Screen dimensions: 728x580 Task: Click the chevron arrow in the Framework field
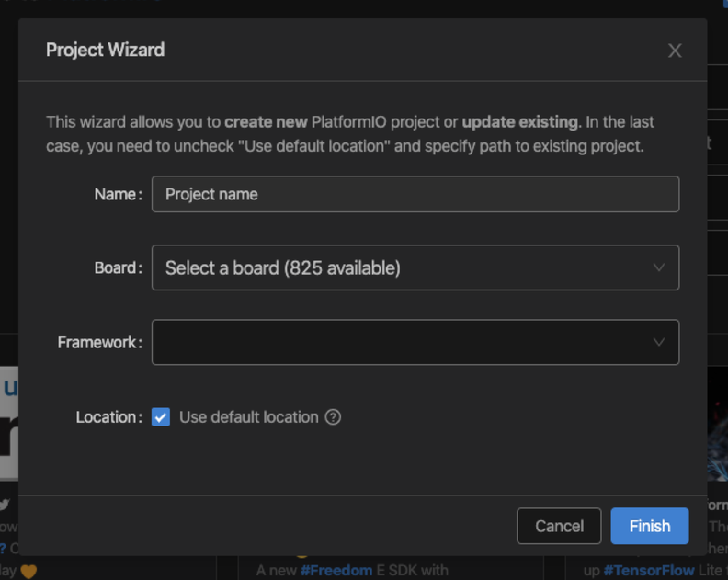(x=658, y=342)
